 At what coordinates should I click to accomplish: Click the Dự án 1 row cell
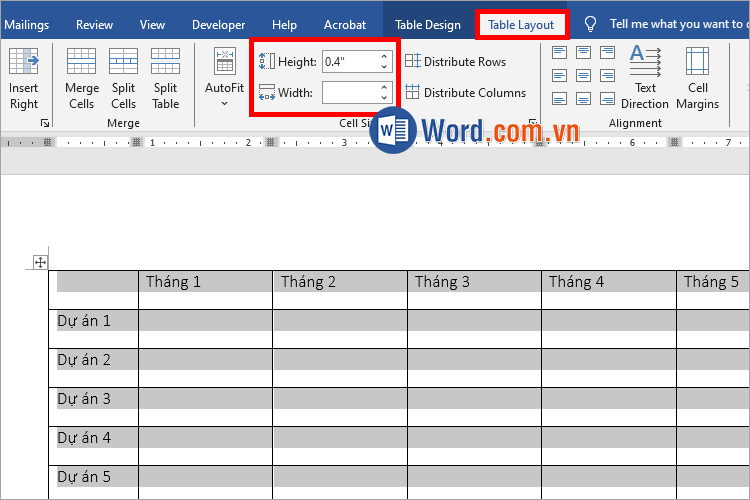(93, 329)
